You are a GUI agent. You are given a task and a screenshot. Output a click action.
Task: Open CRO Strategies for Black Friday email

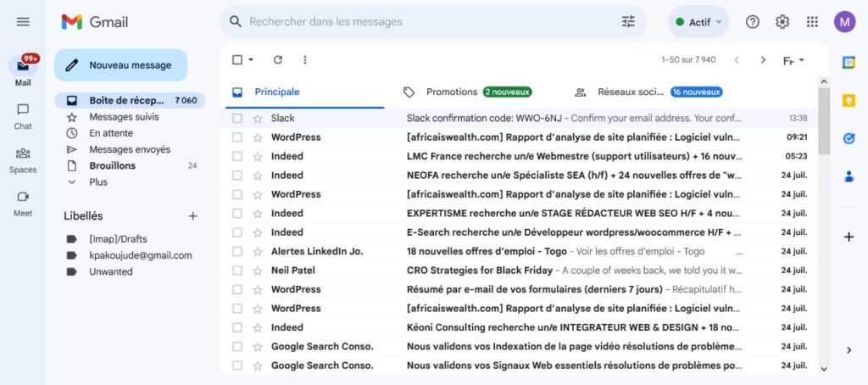(x=518, y=271)
